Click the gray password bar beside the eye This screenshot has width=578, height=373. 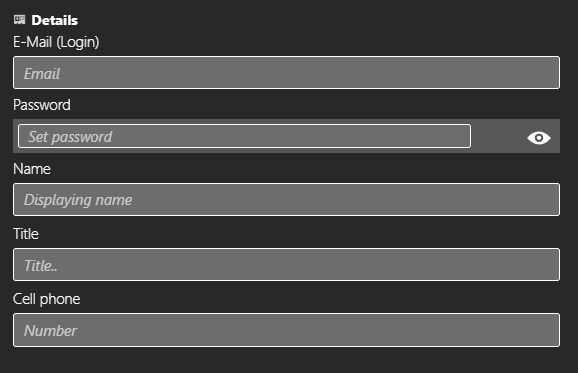498,136
